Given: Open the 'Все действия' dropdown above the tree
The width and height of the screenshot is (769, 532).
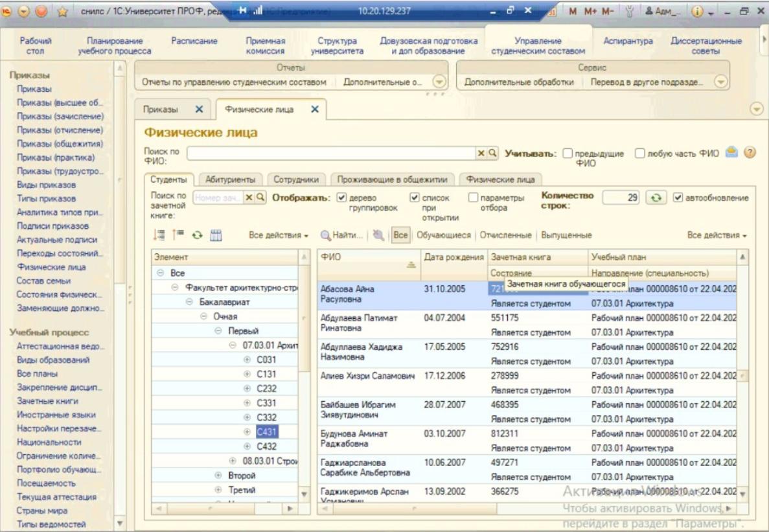Looking at the screenshot, I should click(279, 238).
